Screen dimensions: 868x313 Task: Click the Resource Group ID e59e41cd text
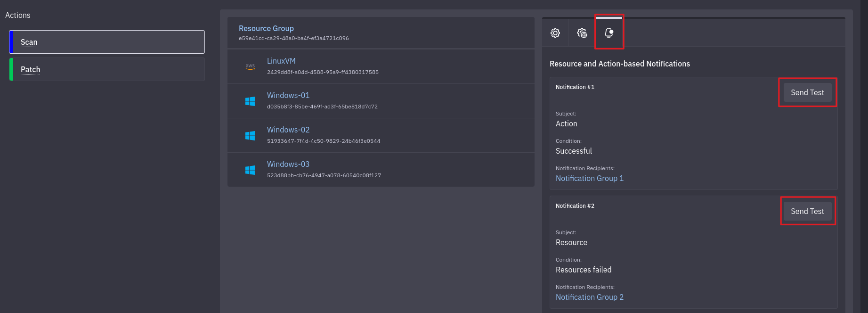(x=294, y=38)
